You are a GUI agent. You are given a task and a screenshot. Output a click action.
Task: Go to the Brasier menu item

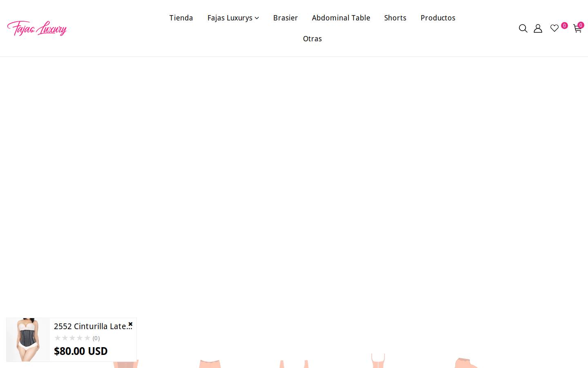285,18
